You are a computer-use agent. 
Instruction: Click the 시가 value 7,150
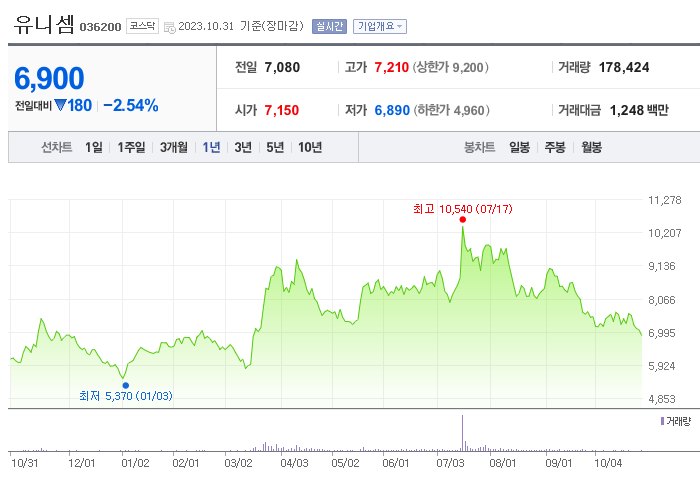[282, 110]
